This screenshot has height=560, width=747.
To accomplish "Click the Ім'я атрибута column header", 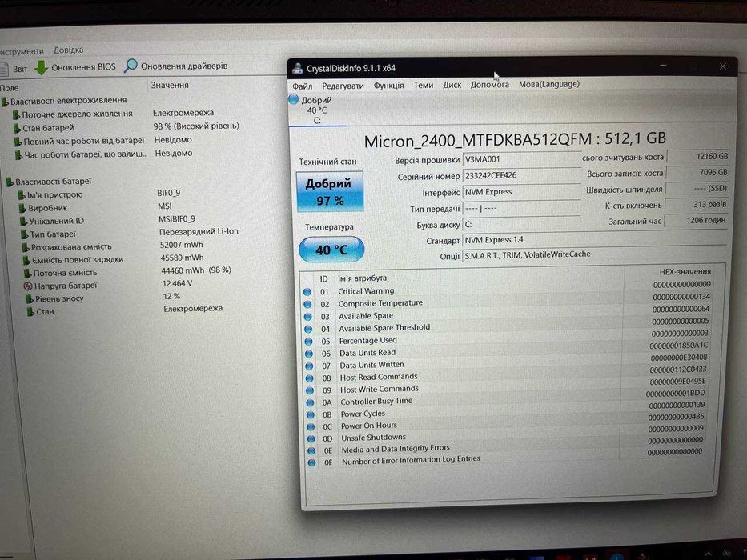I will point(362,278).
